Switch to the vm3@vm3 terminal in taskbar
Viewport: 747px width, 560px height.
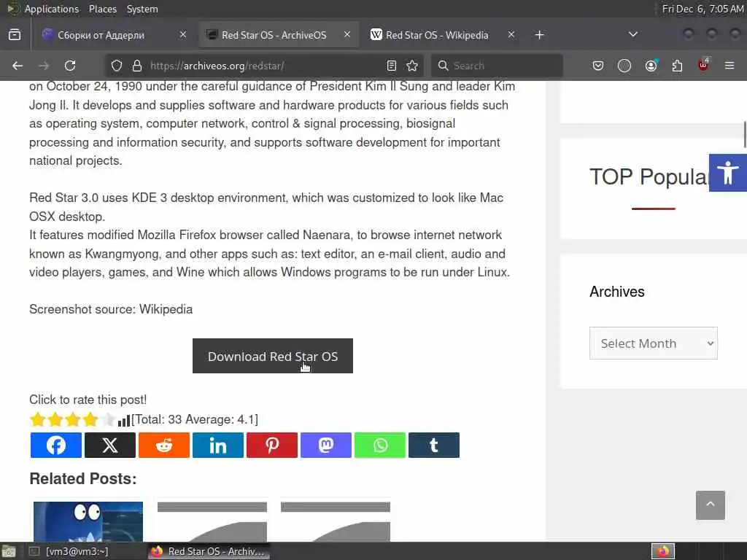coord(77,551)
